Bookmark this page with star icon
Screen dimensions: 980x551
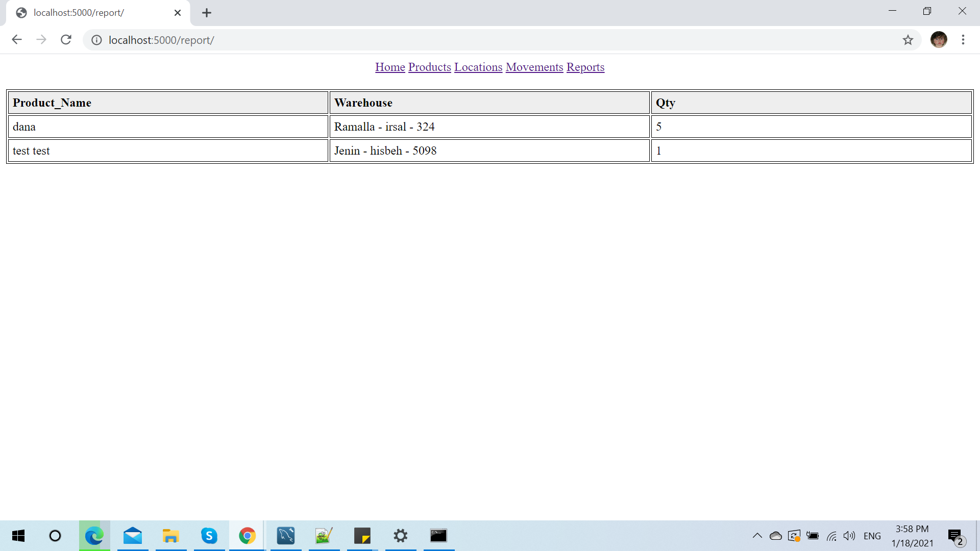coord(908,40)
